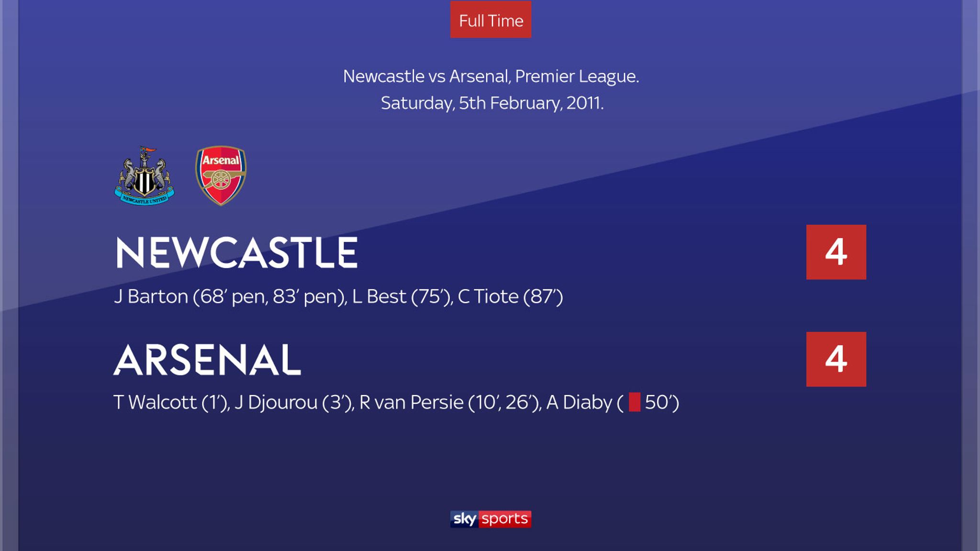Screen dimensions: 980x551
Task: Click R van Persie's goals entry
Action: point(450,402)
